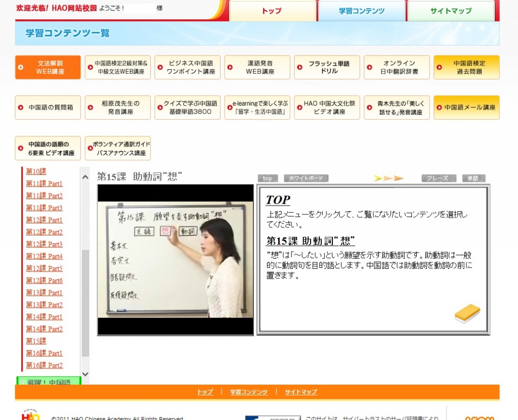Go to 第16課 Part1 lesson link
Screen dimensions: 518x420
45,353
